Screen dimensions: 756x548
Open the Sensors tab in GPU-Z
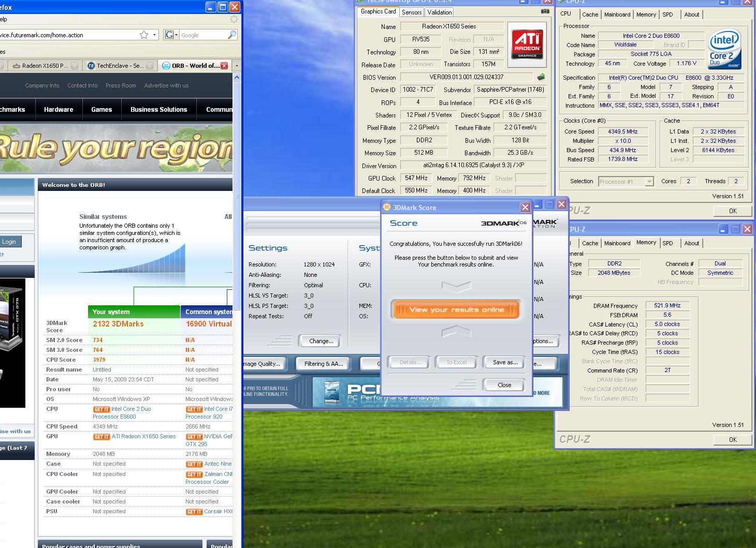412,12
